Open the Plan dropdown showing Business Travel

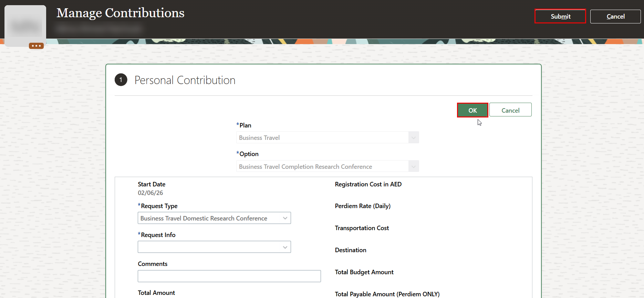328,137
